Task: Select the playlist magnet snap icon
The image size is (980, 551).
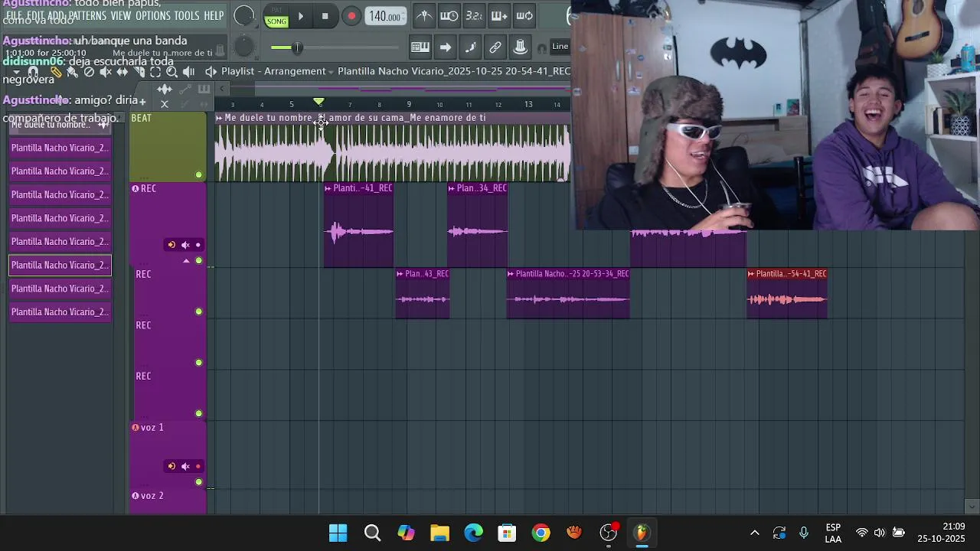Action: [33, 72]
